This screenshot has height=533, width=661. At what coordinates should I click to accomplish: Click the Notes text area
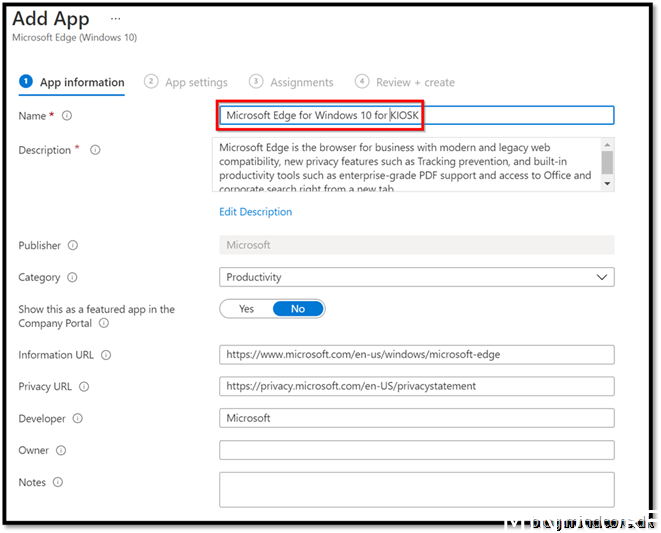coord(416,489)
